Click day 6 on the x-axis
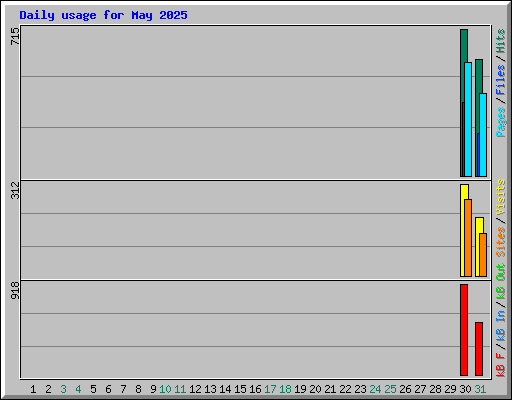This screenshot has height=400, width=512. click(x=108, y=389)
